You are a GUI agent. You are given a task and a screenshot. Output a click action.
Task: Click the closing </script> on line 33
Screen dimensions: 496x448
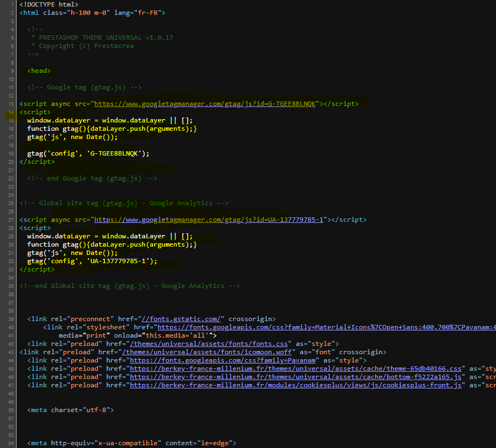point(37,269)
